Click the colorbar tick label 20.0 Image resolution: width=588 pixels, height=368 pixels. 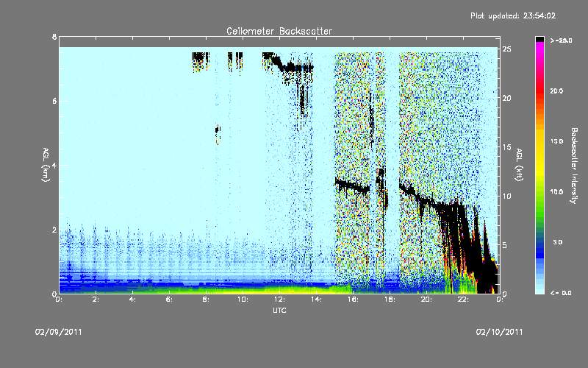(556, 91)
